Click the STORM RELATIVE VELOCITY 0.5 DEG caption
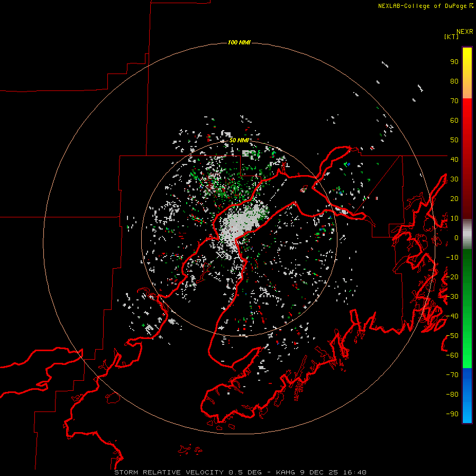 click(188, 472)
